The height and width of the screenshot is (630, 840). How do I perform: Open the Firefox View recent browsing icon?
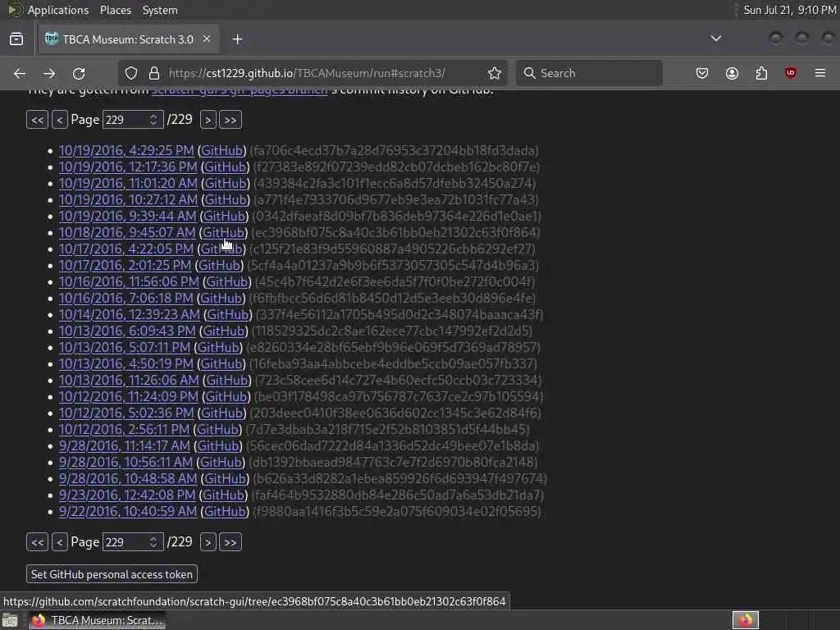(16, 39)
